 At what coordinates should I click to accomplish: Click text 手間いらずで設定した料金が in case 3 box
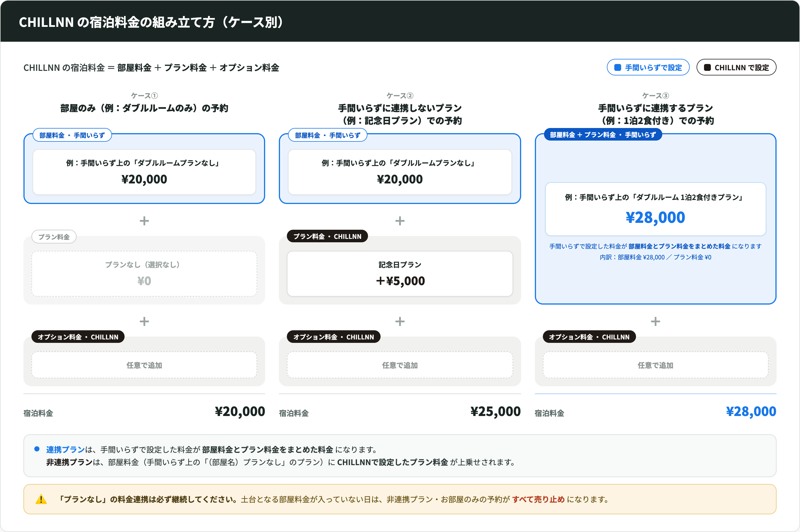[x=588, y=246]
